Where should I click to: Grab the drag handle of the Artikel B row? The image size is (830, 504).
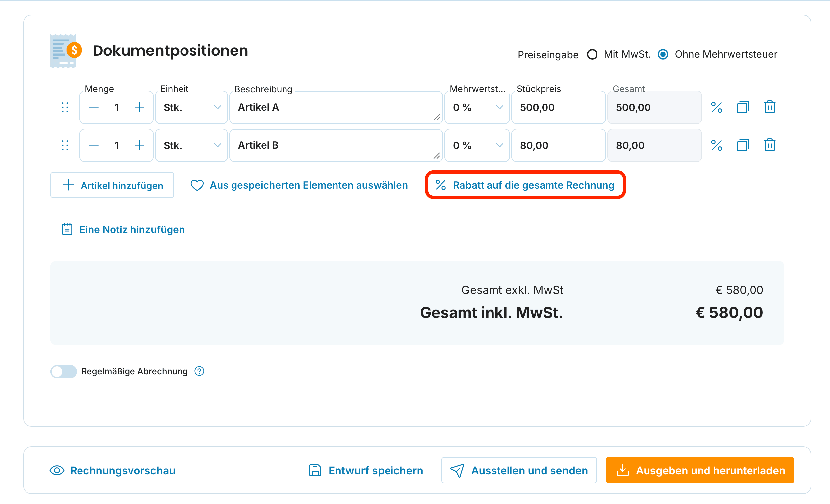coord(65,146)
